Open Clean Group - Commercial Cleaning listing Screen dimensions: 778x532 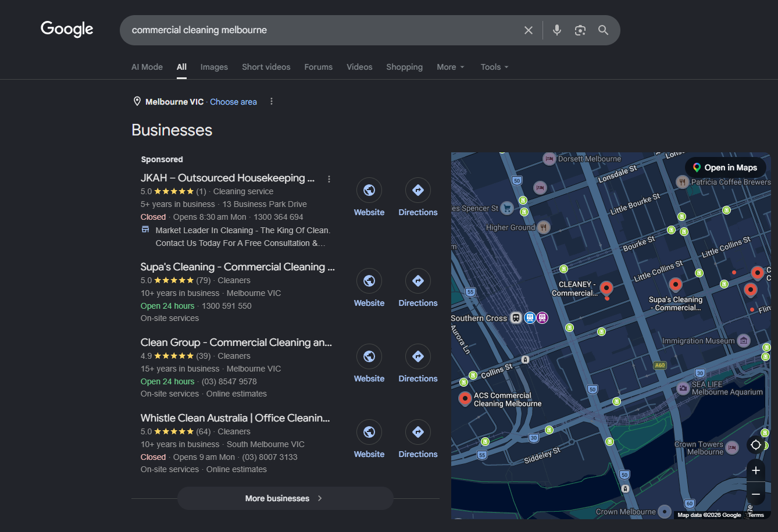237,342
